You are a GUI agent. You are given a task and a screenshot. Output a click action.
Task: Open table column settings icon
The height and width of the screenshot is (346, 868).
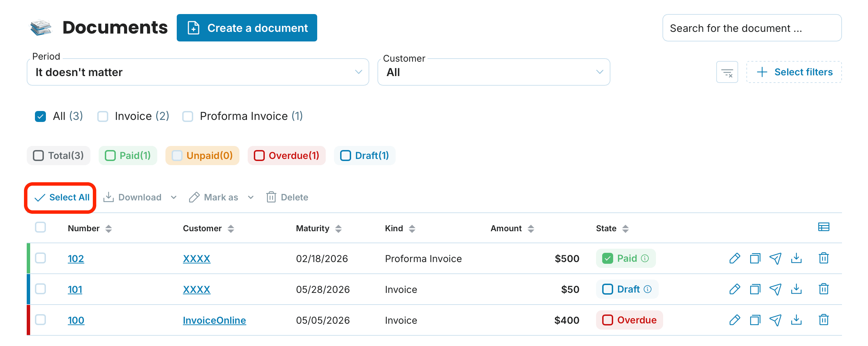(x=823, y=227)
